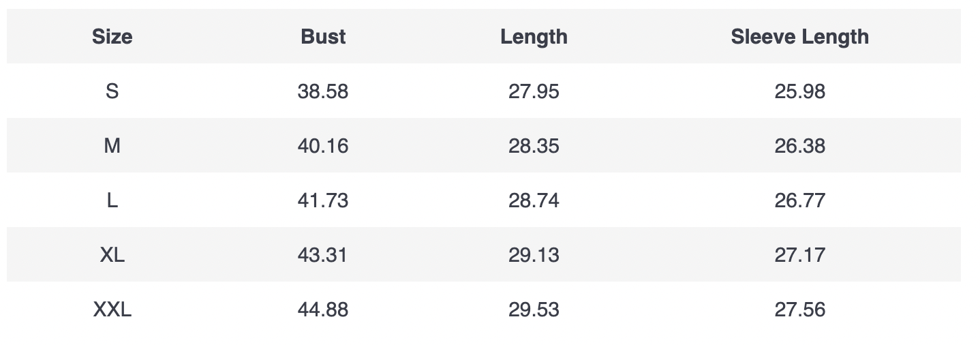Click sleeve length value 25.98
Screen dimensions: 980x345
[x=799, y=91]
